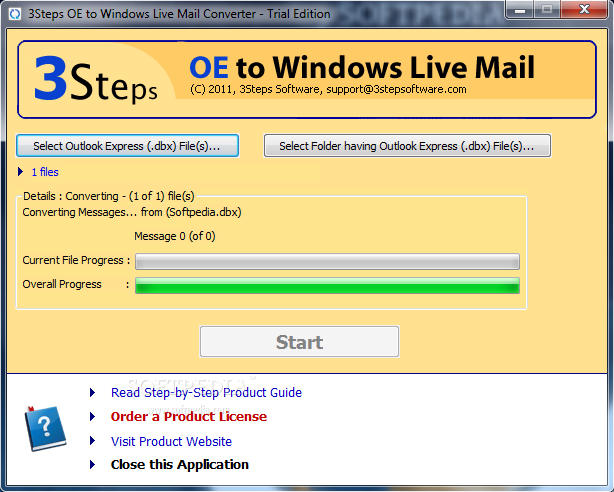Open Read Step-by-Step Product Guide link
The image size is (614, 492).
point(206,393)
